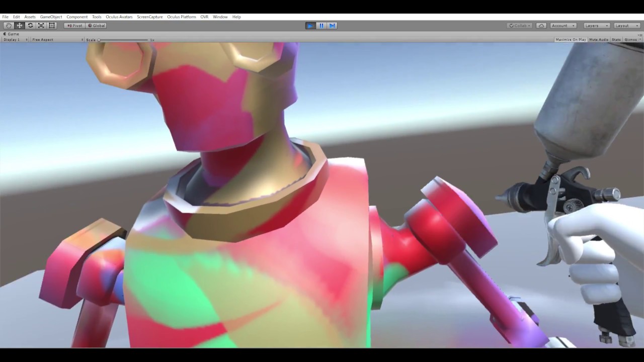Viewport: 644px width, 362px height.
Task: Toggle Mute Audio
Action: pos(599,40)
